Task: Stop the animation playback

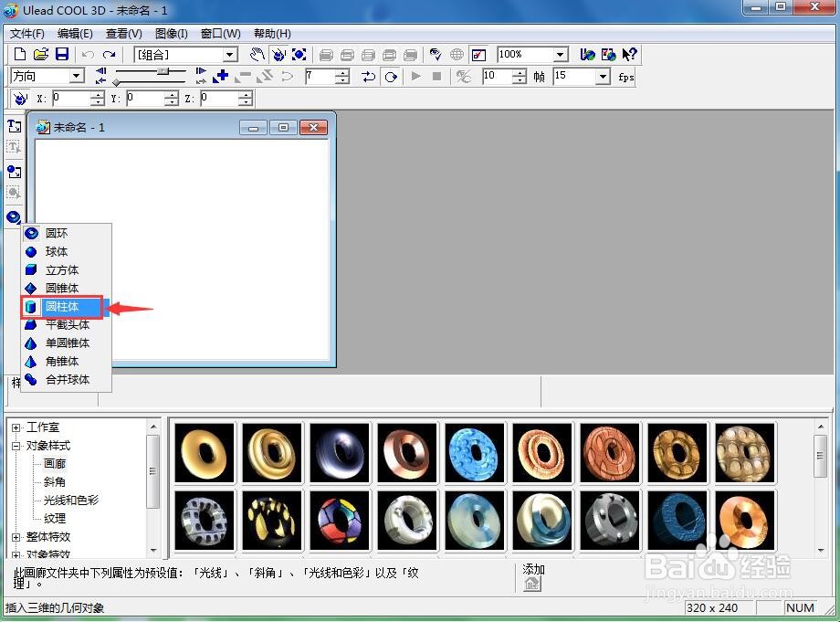Action: pyautogui.click(x=436, y=76)
